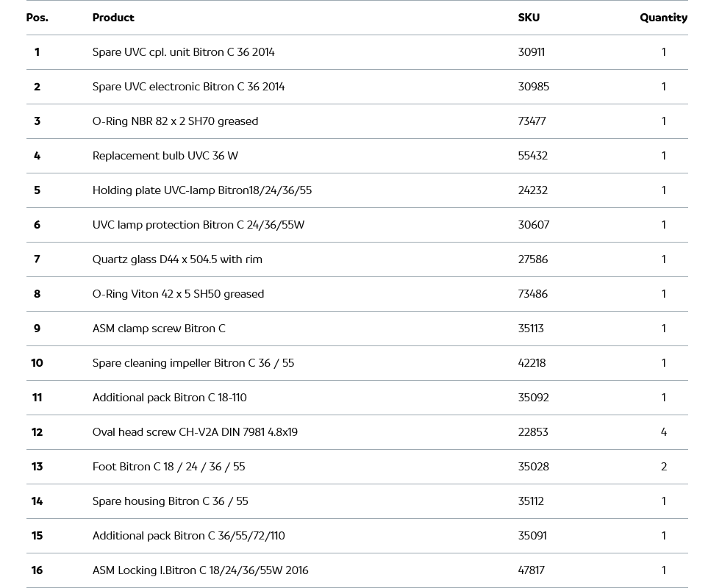Select Spare housing Bitron C 36 / 55
This screenshot has width=708, height=588.
170,501
